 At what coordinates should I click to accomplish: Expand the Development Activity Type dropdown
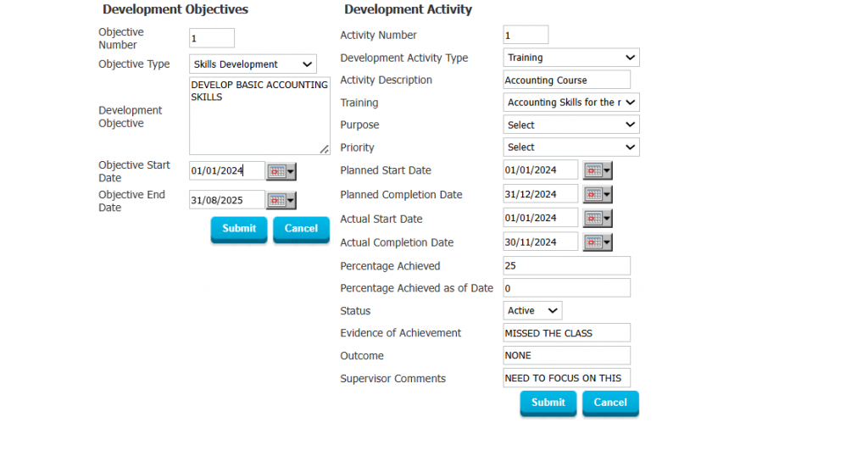pyautogui.click(x=571, y=58)
